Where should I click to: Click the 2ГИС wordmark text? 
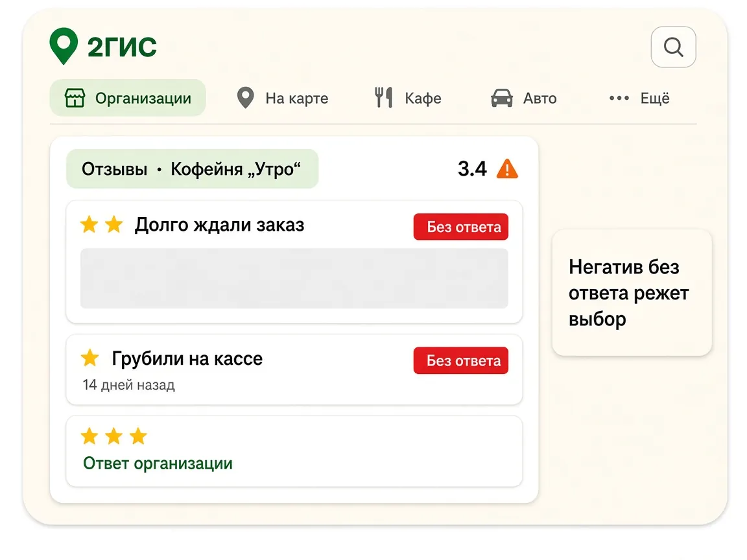click(x=122, y=47)
